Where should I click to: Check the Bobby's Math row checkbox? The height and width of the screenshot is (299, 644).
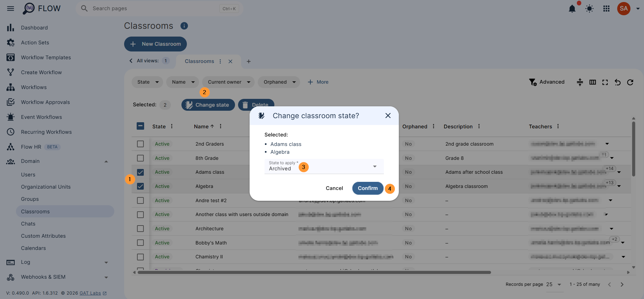click(140, 243)
